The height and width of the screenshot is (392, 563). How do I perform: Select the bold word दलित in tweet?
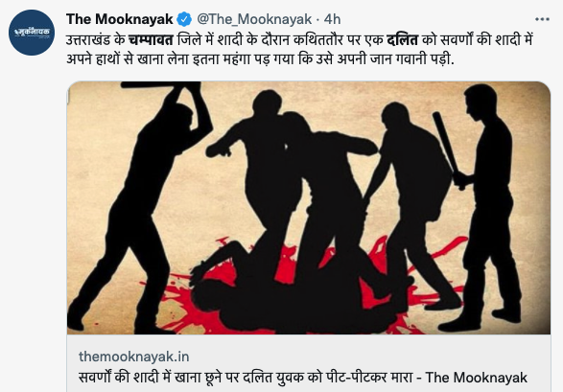point(402,40)
